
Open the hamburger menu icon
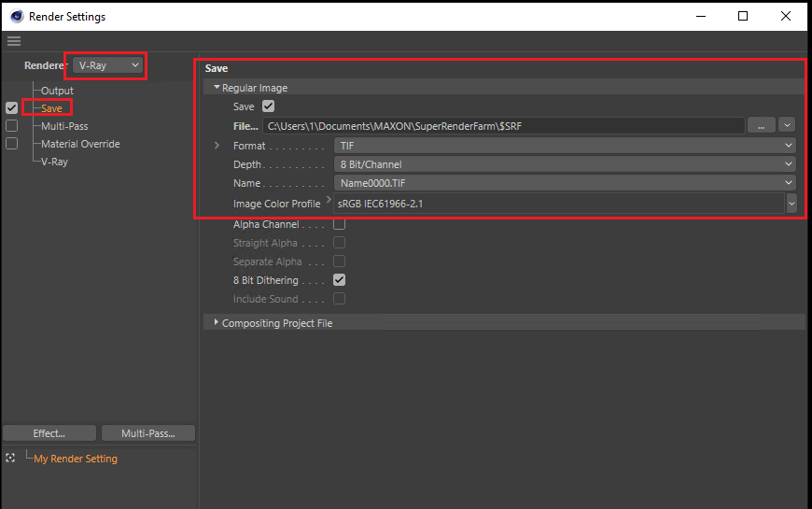[x=14, y=41]
